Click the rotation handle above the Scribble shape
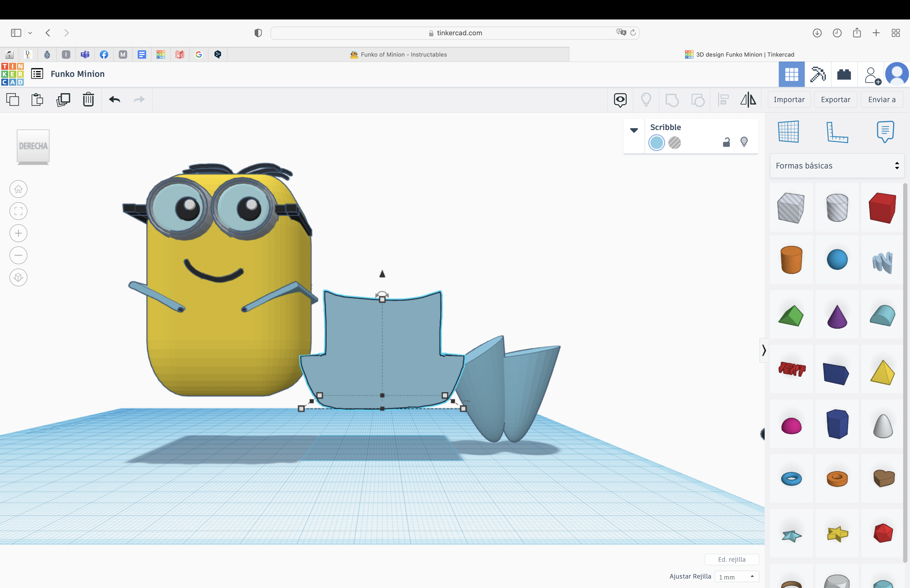The image size is (910, 588). click(x=382, y=294)
